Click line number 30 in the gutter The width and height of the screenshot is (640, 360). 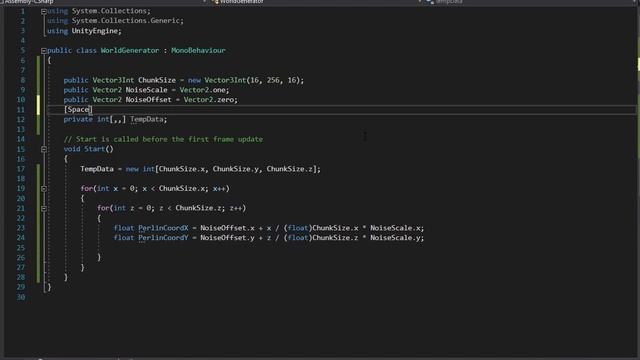coord(21,297)
